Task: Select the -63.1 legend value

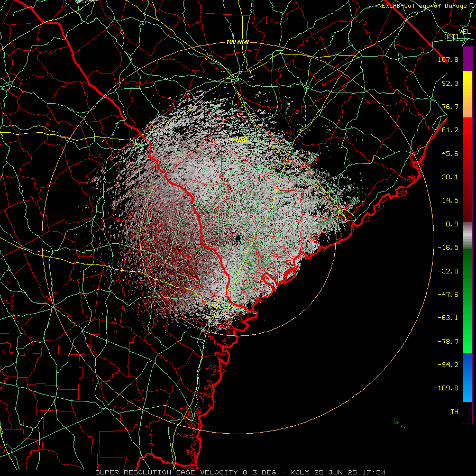Action: tap(448, 318)
